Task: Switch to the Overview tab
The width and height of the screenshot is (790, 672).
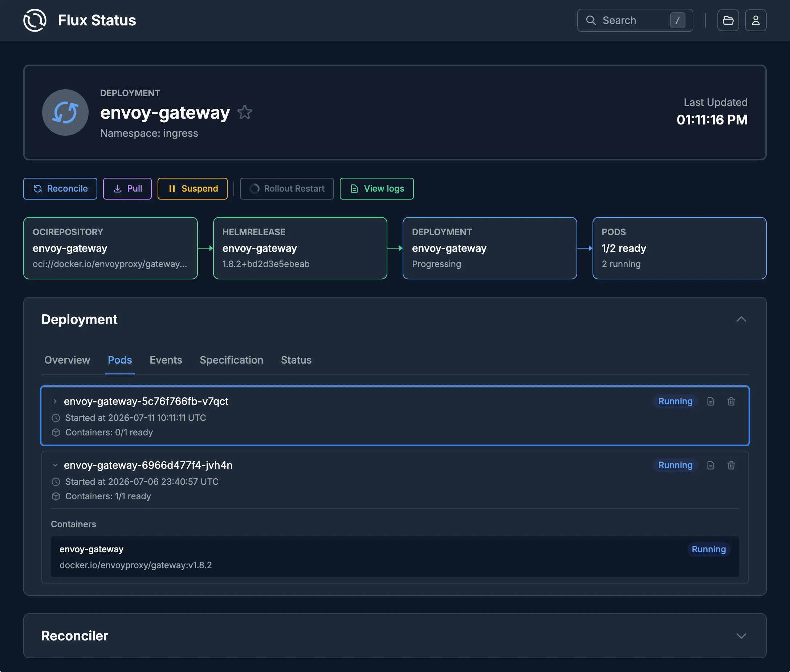Action: coord(67,360)
